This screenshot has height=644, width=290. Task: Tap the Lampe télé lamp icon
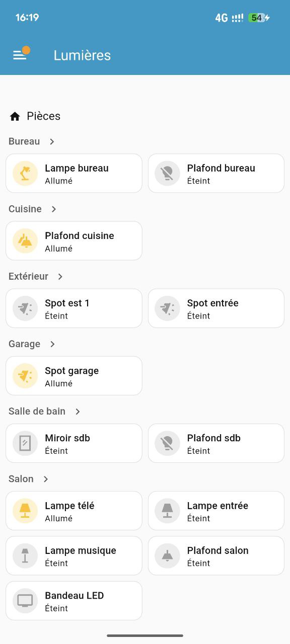(24, 511)
